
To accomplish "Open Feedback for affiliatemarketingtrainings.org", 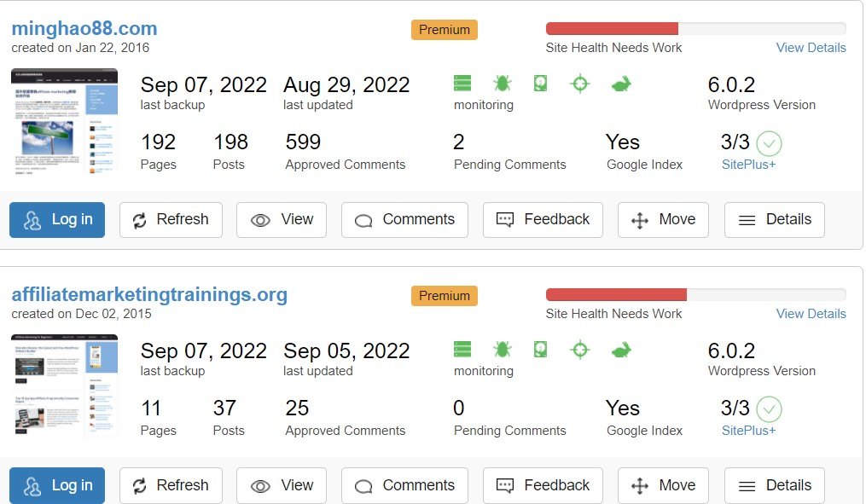I will pyautogui.click(x=543, y=486).
